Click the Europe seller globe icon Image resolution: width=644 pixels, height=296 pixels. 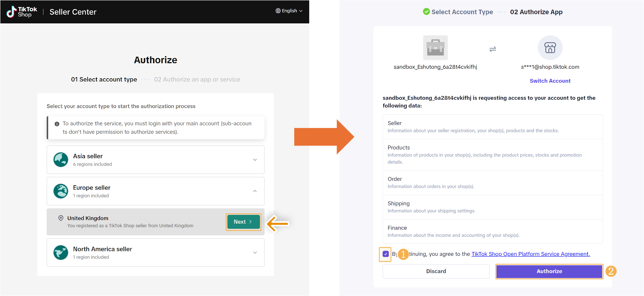click(61, 191)
